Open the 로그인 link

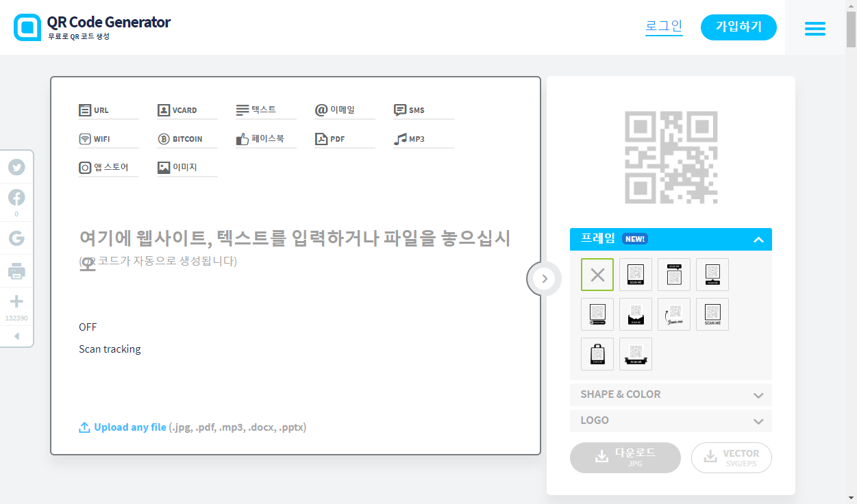(664, 26)
